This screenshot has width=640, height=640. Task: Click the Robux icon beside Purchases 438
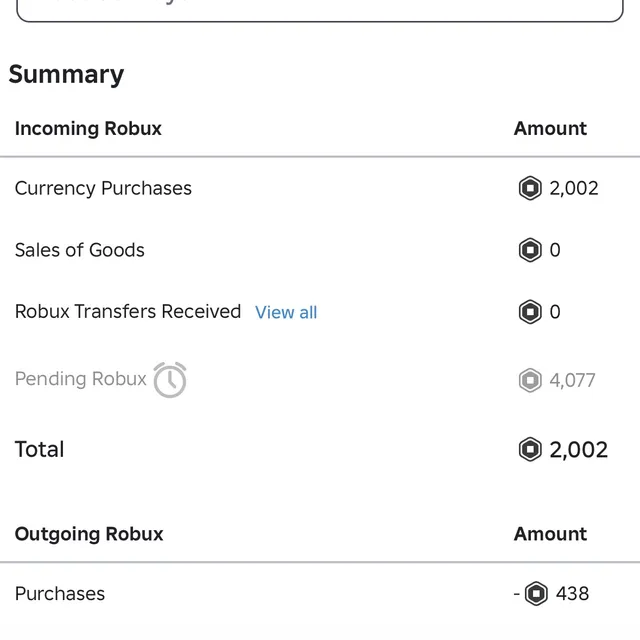pos(536,593)
